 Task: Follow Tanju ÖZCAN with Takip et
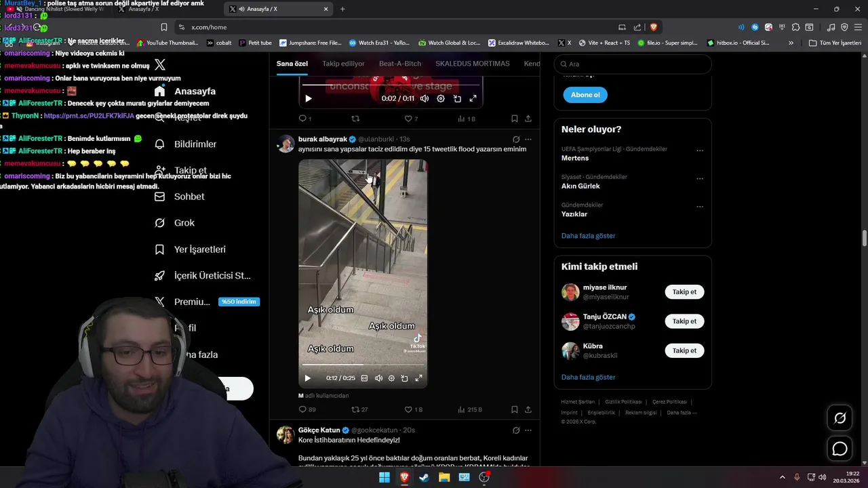(684, 321)
